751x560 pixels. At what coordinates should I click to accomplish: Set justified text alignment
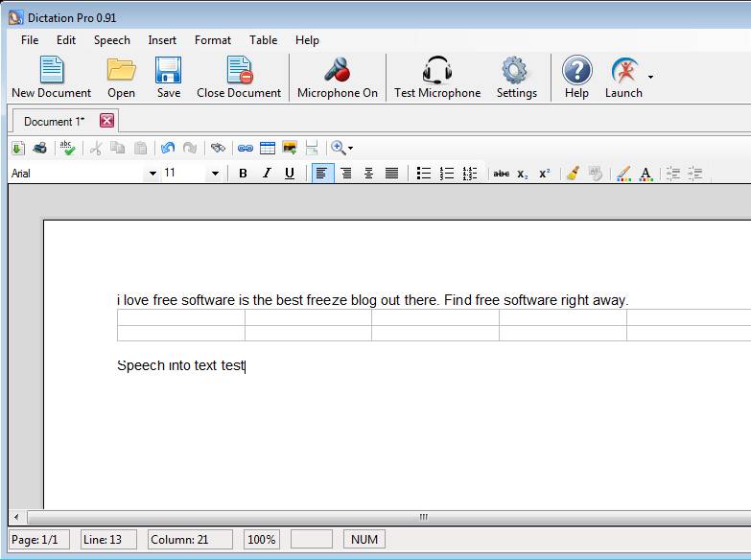[x=391, y=174]
